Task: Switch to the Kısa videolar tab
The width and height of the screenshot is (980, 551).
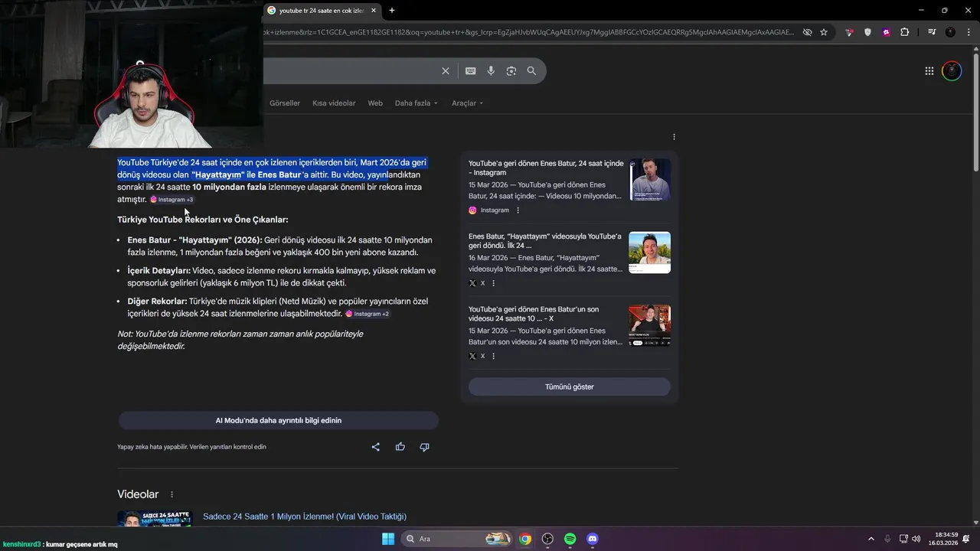Action: tap(334, 103)
